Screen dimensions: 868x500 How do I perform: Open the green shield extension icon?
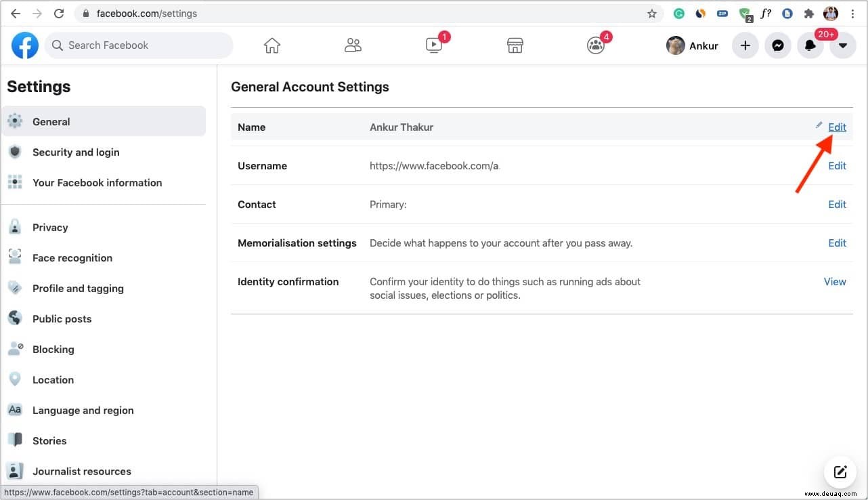pos(745,14)
